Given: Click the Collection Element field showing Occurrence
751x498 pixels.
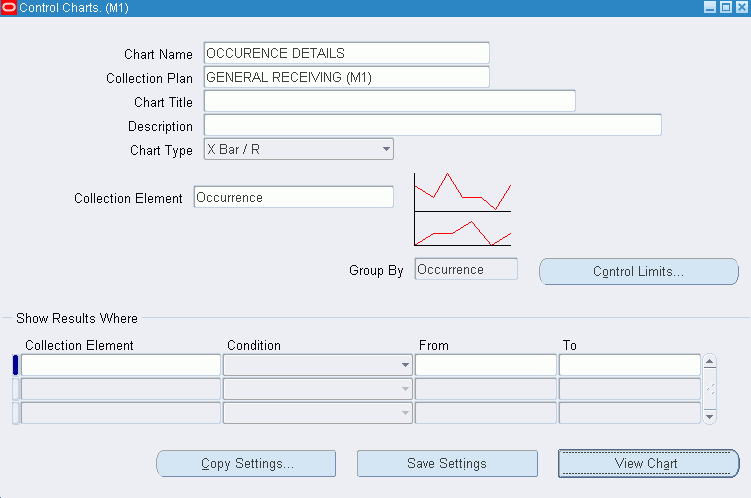Looking at the screenshot, I should point(294,197).
